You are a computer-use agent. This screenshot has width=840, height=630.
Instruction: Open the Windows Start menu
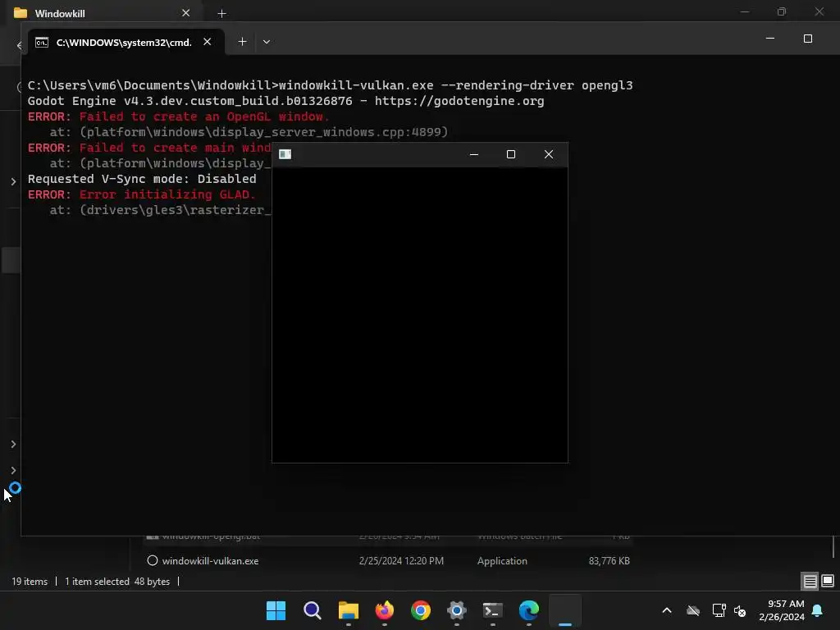(276, 610)
